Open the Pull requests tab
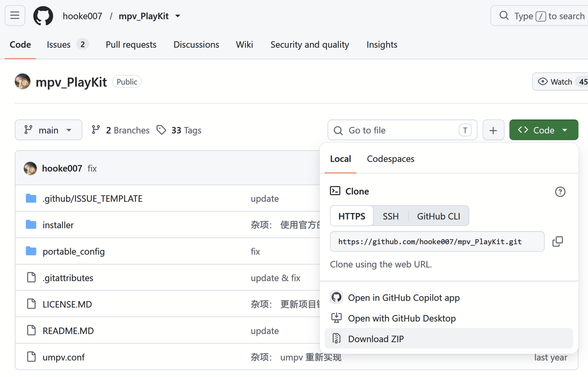 pyautogui.click(x=131, y=44)
